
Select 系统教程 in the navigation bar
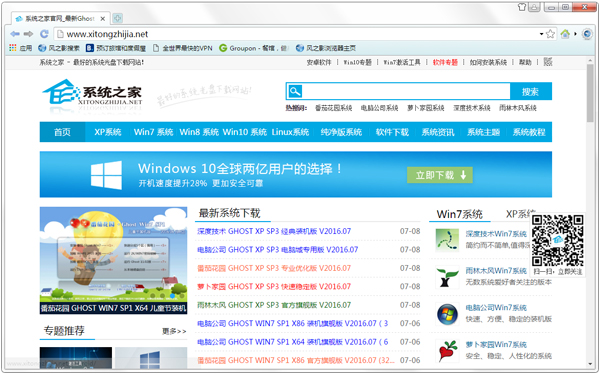coord(529,132)
